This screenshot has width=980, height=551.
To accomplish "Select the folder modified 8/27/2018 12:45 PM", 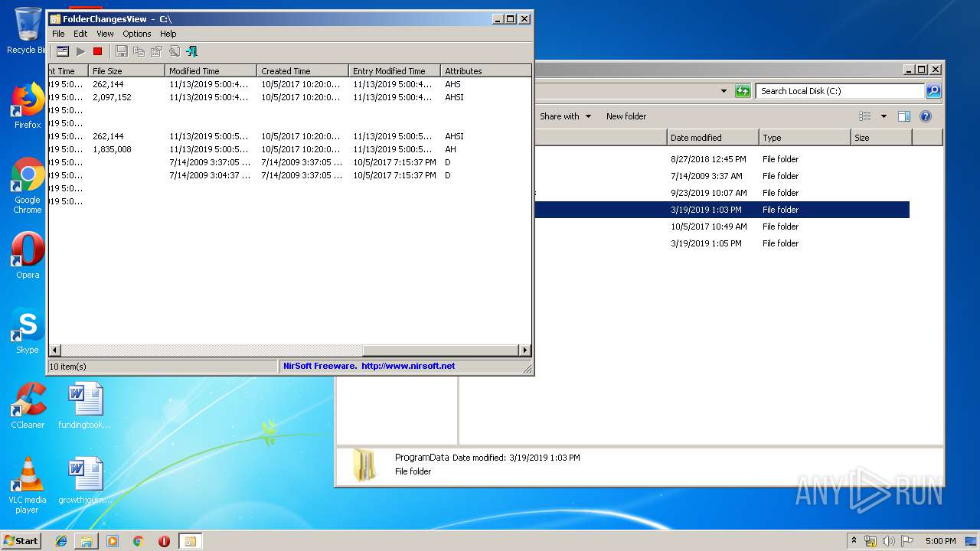I will point(723,159).
